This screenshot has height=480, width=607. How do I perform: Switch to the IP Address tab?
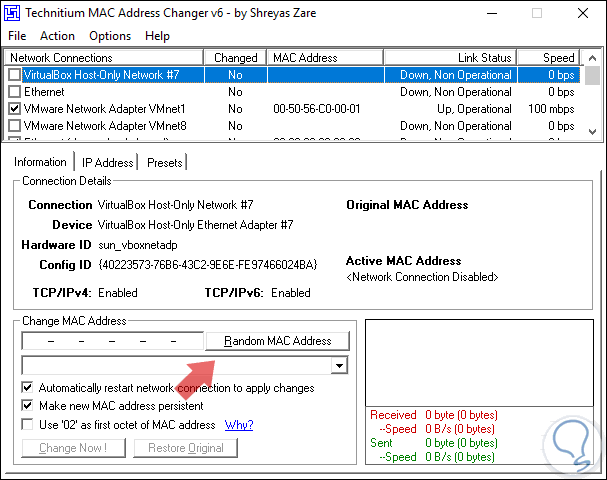pyautogui.click(x=107, y=163)
